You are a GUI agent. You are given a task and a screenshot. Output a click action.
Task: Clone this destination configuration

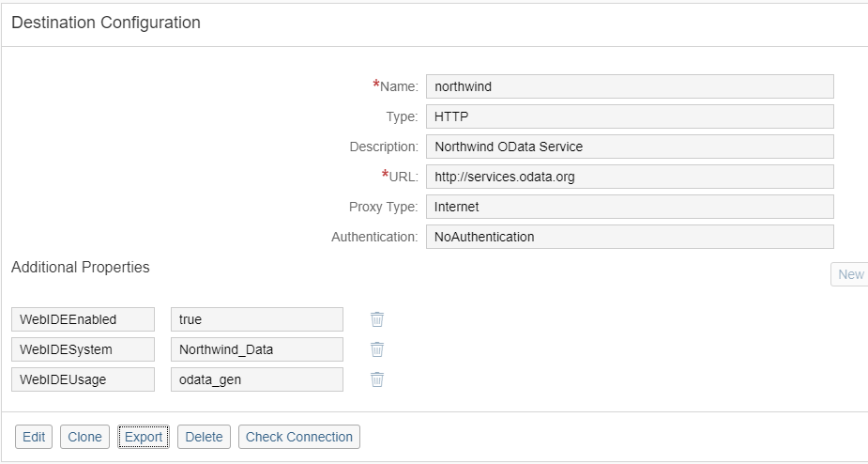[84, 437]
